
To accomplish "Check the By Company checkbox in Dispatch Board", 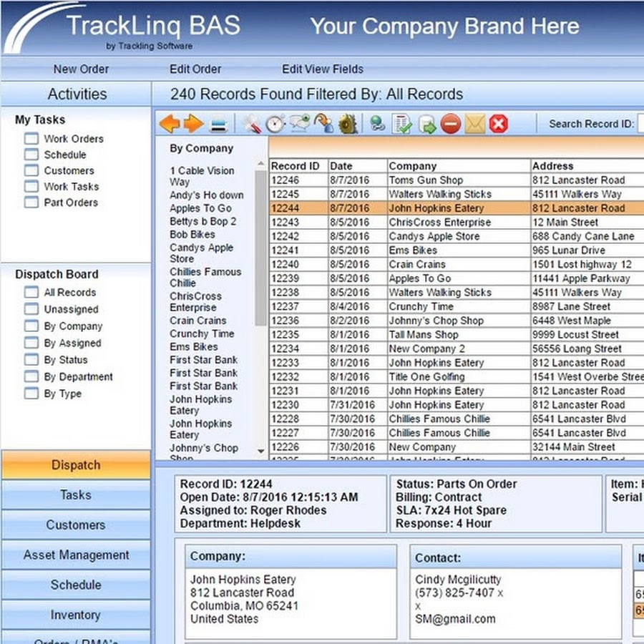I will [x=31, y=326].
